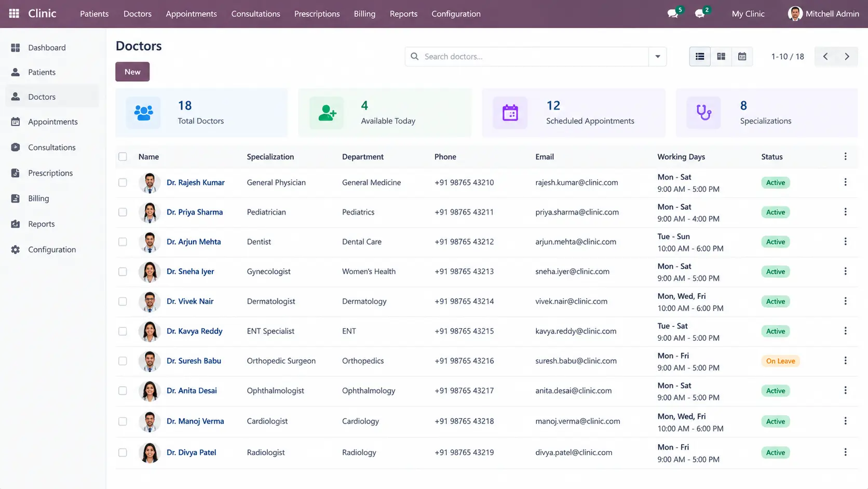Open the Billing top menu

tap(364, 14)
